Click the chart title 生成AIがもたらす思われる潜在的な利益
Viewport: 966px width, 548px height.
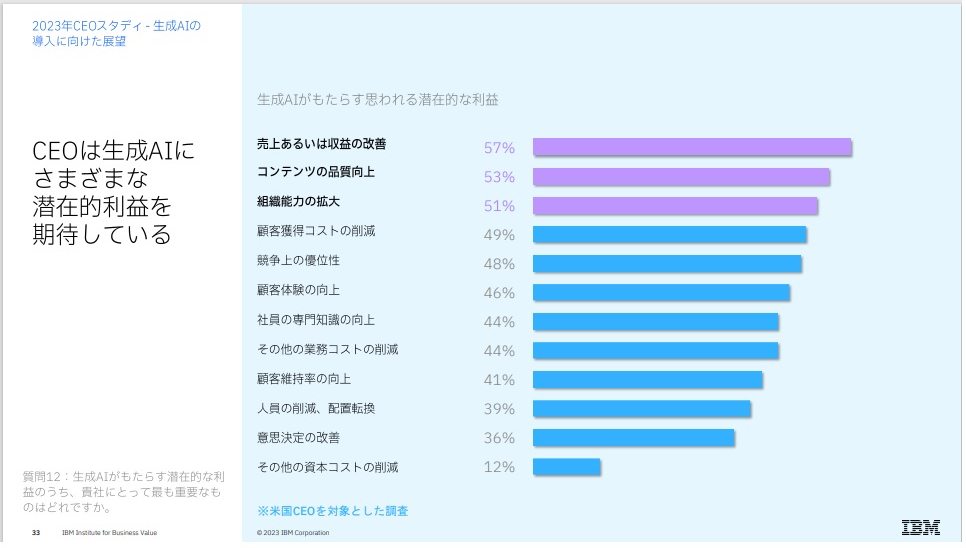[x=378, y=100]
